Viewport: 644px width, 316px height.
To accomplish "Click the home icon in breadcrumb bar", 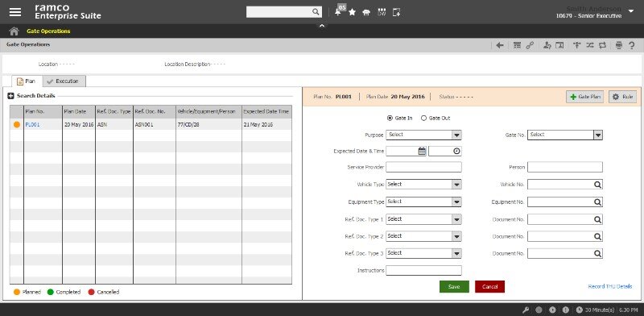I will pyautogui.click(x=14, y=31).
